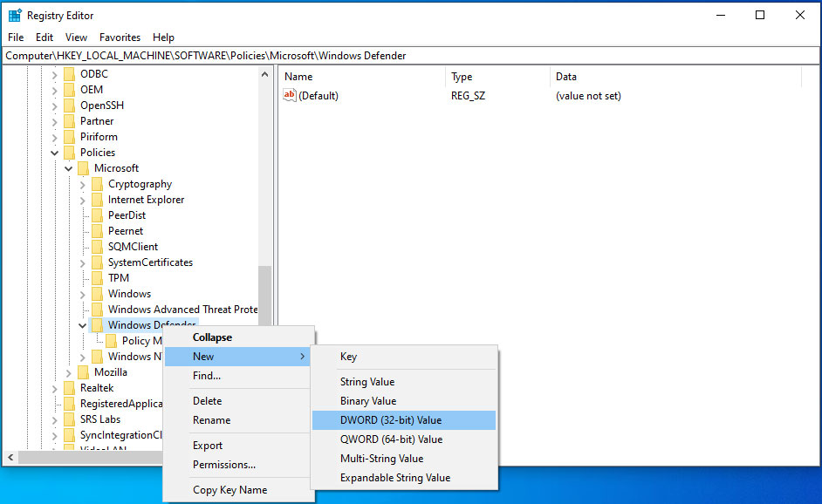Click the PeerDist folder icon
The width and height of the screenshot is (822, 504).
point(97,215)
